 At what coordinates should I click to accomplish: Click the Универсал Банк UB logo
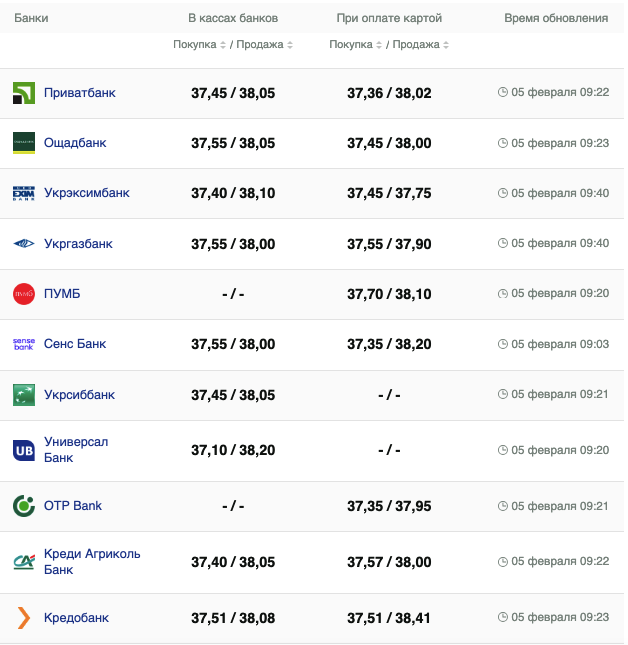[24, 450]
